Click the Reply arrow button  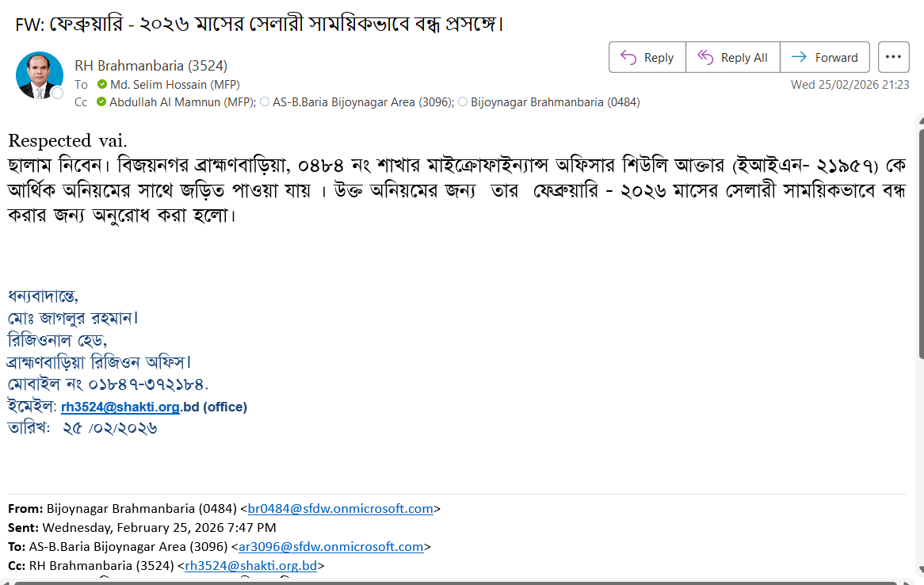point(647,57)
